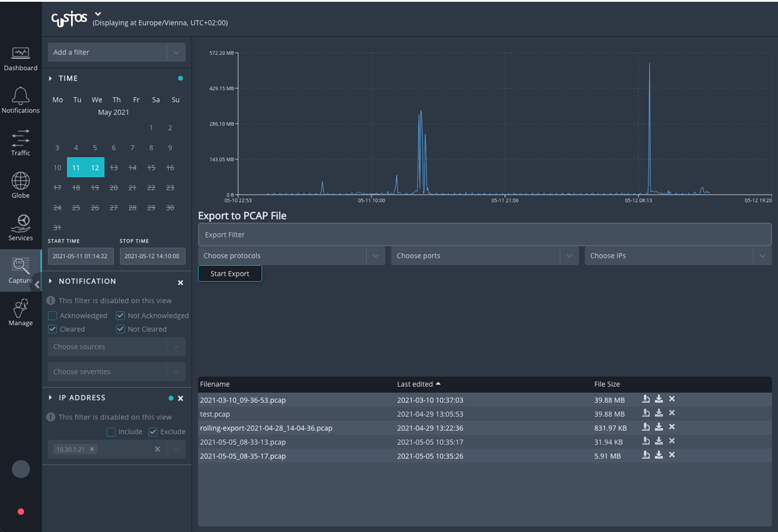
Task: Open the Choose sources dropdown
Action: [x=116, y=347]
